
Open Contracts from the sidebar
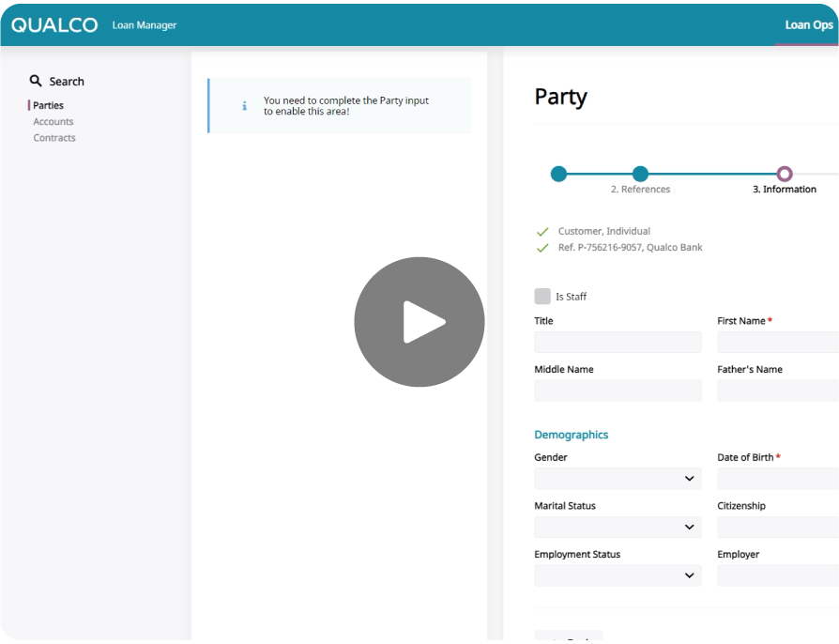[x=53, y=137]
